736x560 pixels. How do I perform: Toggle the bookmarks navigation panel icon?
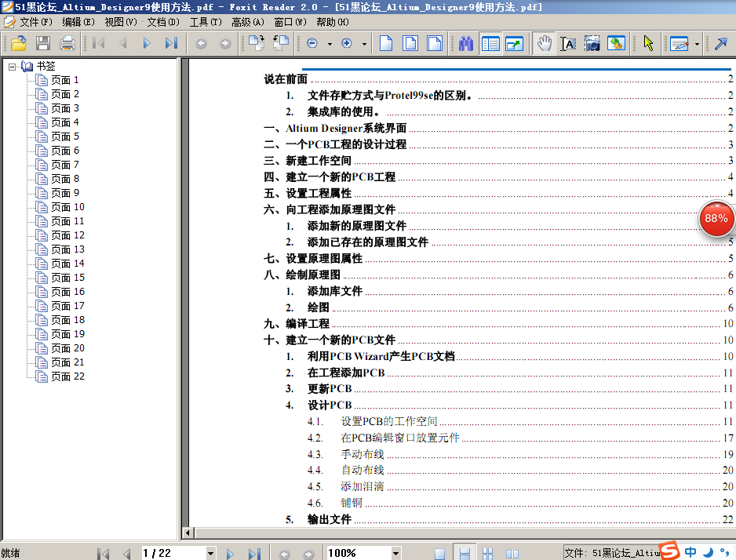490,44
